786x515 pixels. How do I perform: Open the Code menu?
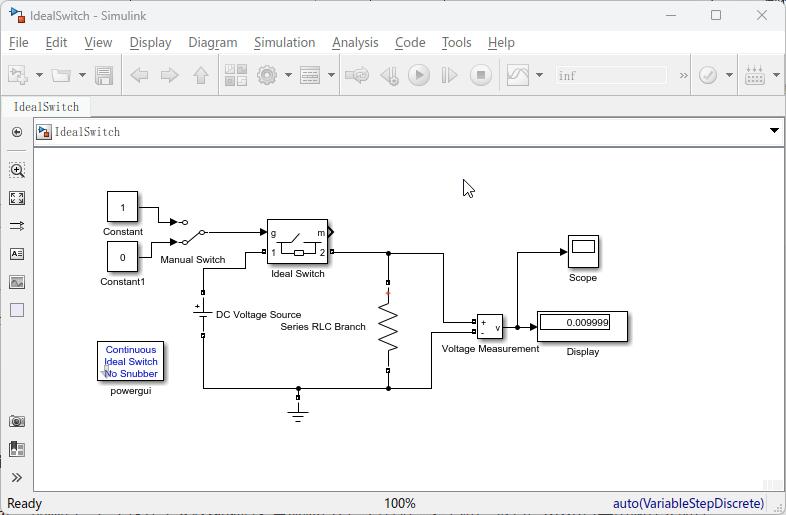(x=410, y=43)
